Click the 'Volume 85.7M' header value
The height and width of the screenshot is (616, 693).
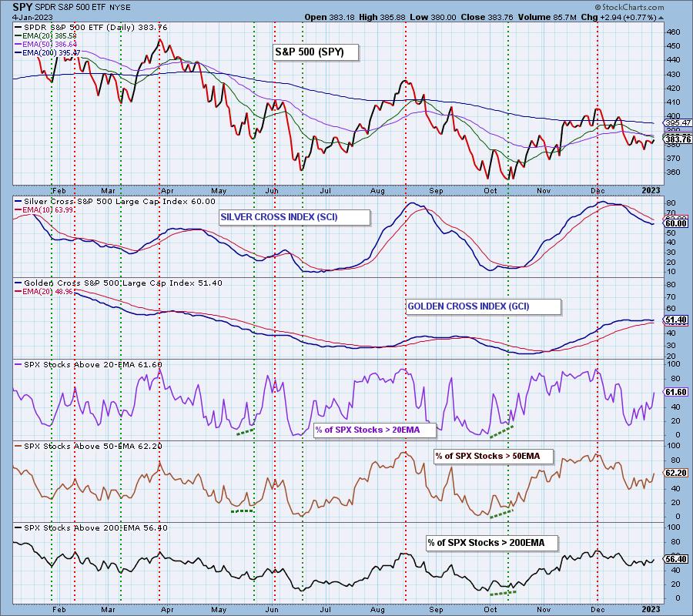coord(547,18)
